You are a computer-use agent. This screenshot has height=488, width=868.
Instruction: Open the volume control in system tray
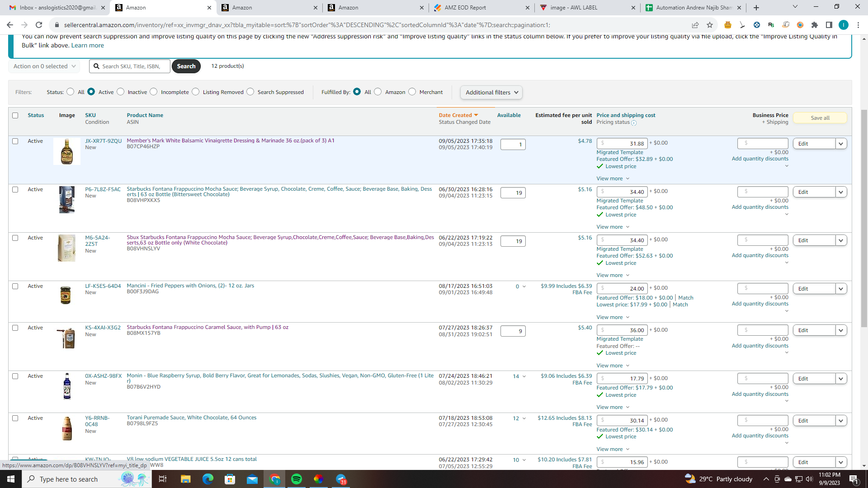(x=809, y=479)
